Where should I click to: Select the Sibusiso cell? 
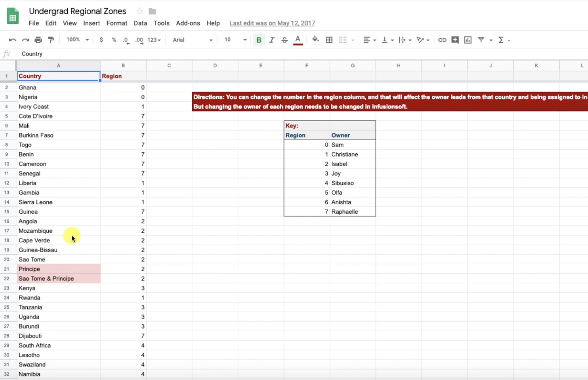pyautogui.click(x=353, y=183)
